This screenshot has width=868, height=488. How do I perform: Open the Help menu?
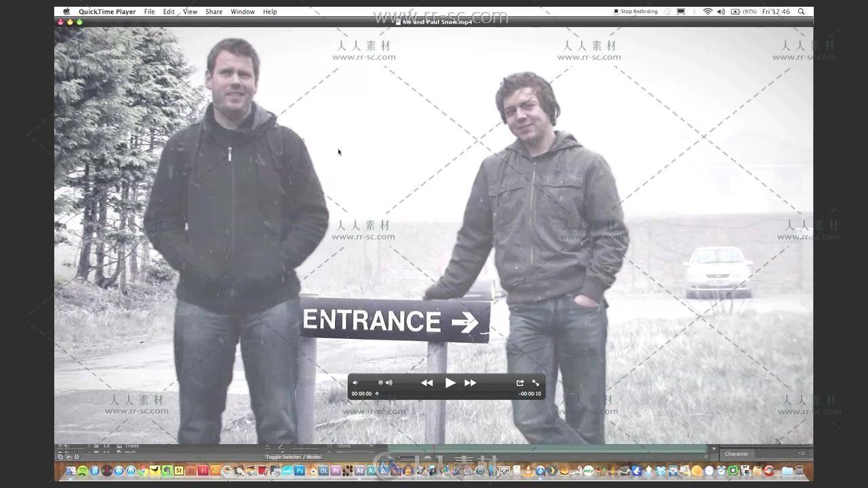click(x=270, y=12)
